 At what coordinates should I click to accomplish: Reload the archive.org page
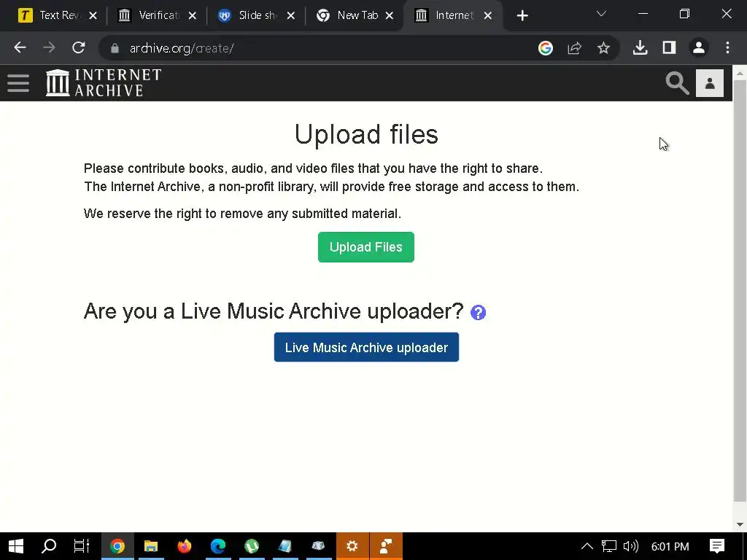coord(79,47)
